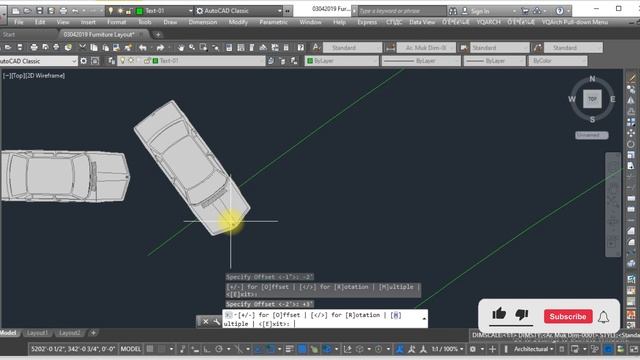Open the File menu
The width and height of the screenshot is (640, 360).
19,22
